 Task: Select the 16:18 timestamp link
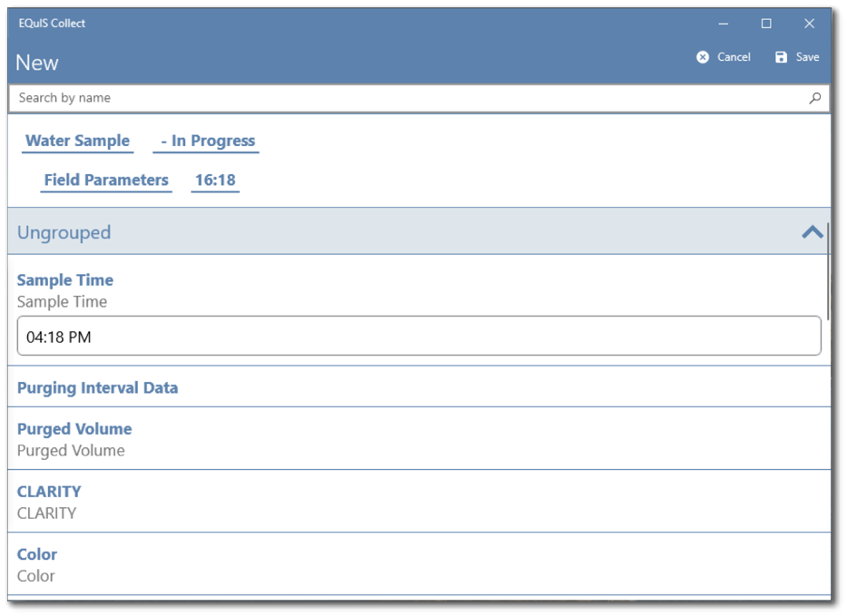coord(217,180)
